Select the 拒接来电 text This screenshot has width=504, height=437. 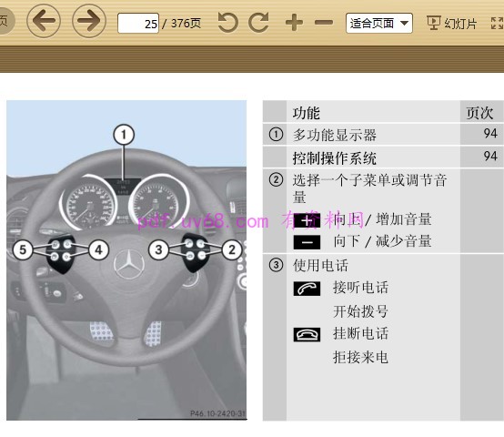[x=360, y=357]
